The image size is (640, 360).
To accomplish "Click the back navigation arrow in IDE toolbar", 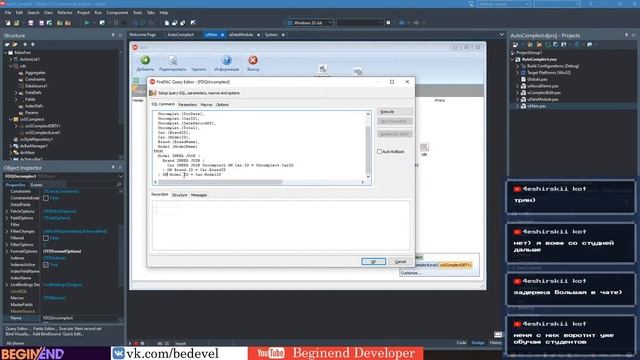I will 402,23.
